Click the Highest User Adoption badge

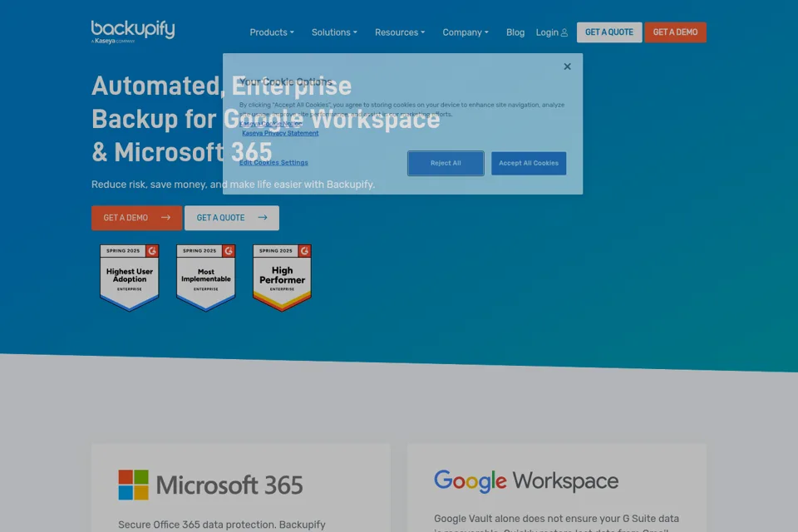(130, 278)
